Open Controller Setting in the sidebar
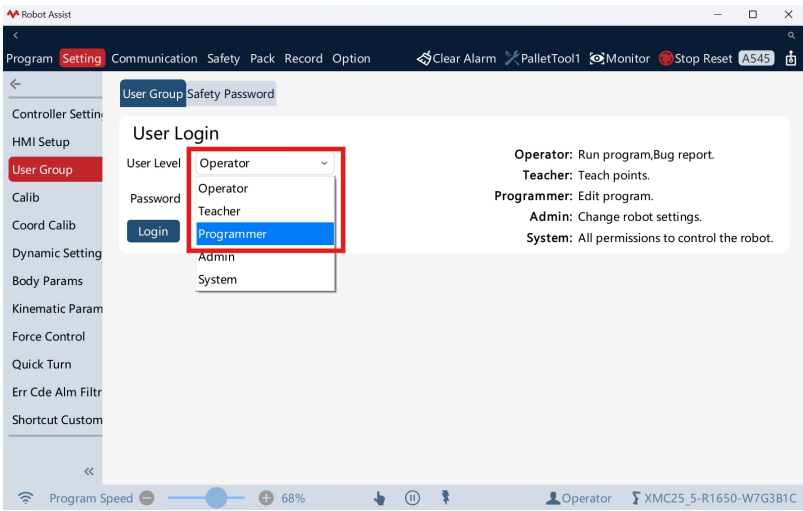The width and height of the screenshot is (803, 511). pos(55,114)
